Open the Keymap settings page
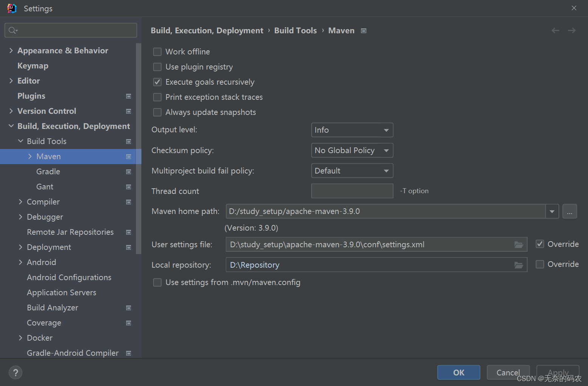 point(33,66)
